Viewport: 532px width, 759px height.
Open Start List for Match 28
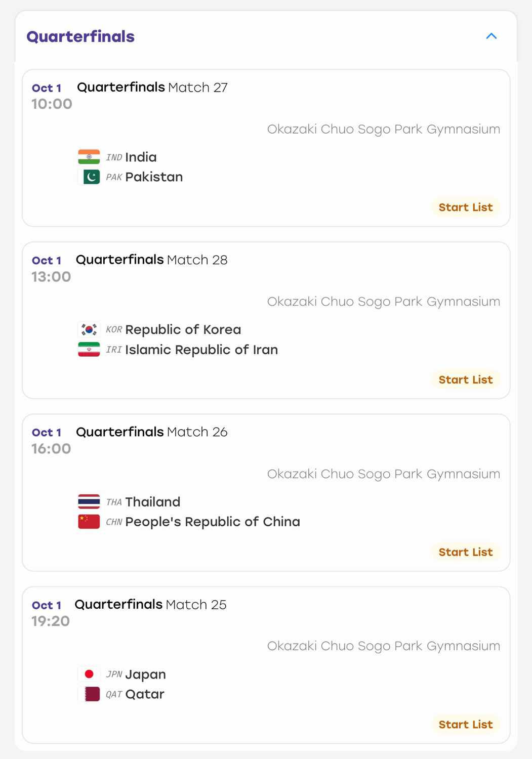point(466,379)
